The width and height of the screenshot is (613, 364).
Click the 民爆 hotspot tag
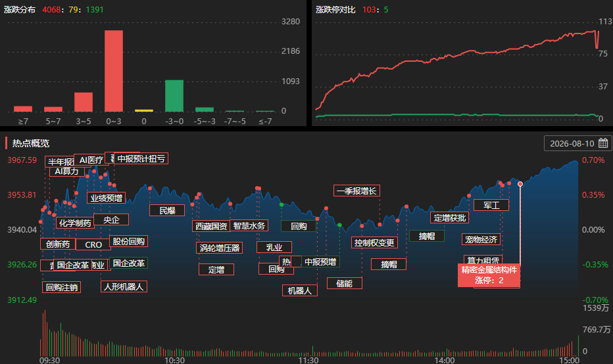click(x=167, y=210)
